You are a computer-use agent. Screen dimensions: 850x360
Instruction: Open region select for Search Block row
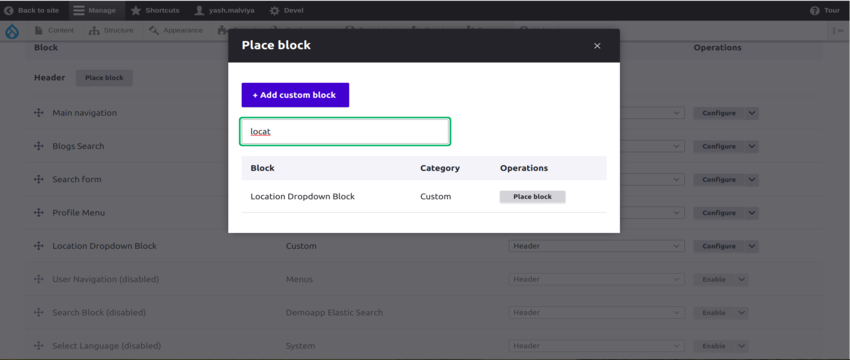596,313
